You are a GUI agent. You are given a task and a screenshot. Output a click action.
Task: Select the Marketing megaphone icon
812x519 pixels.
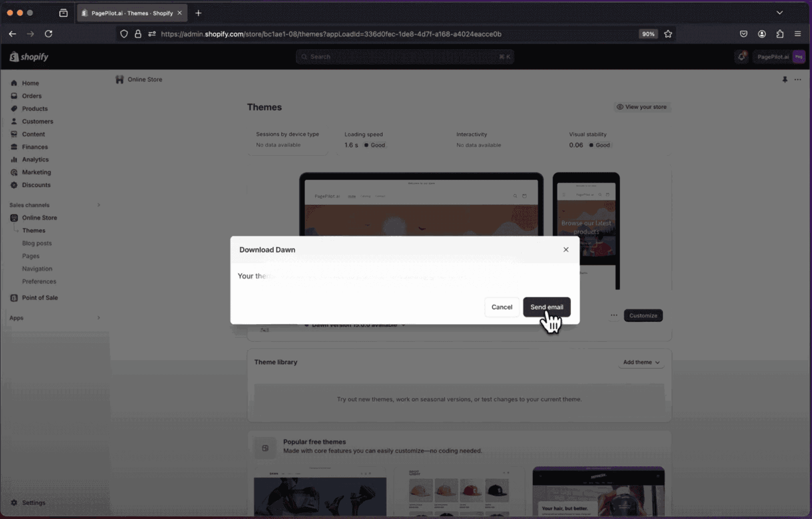click(14, 172)
